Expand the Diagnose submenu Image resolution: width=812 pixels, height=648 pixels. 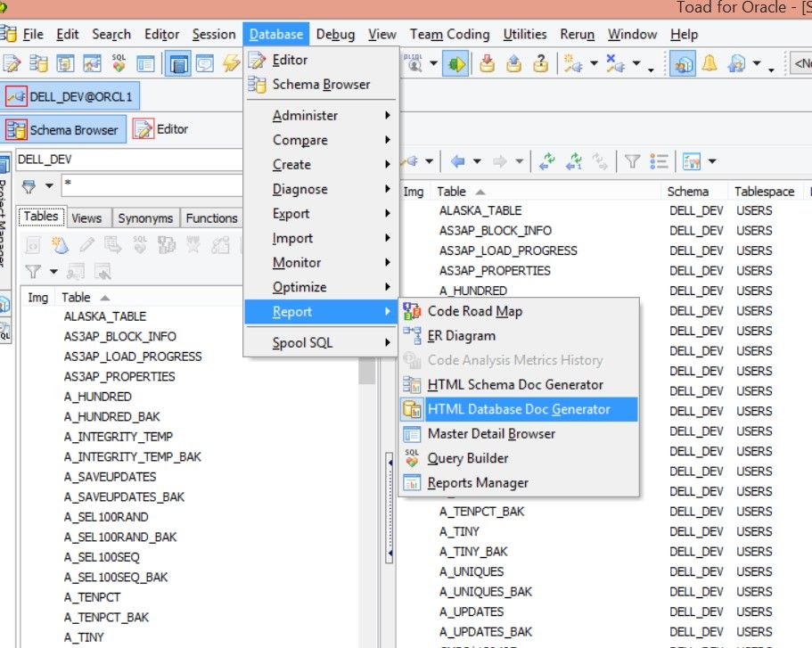point(321,189)
